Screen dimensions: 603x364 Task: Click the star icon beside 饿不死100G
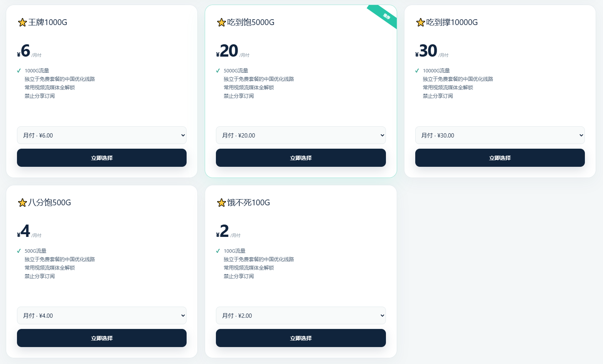(x=221, y=203)
